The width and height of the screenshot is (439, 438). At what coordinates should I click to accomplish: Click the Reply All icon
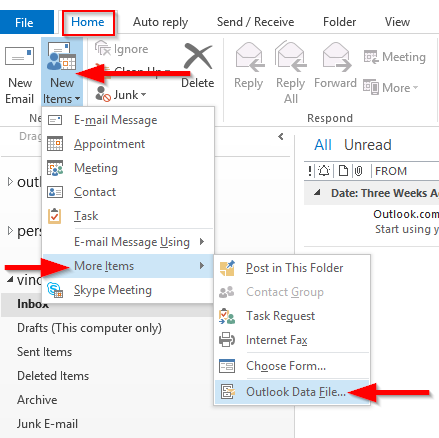click(x=291, y=56)
